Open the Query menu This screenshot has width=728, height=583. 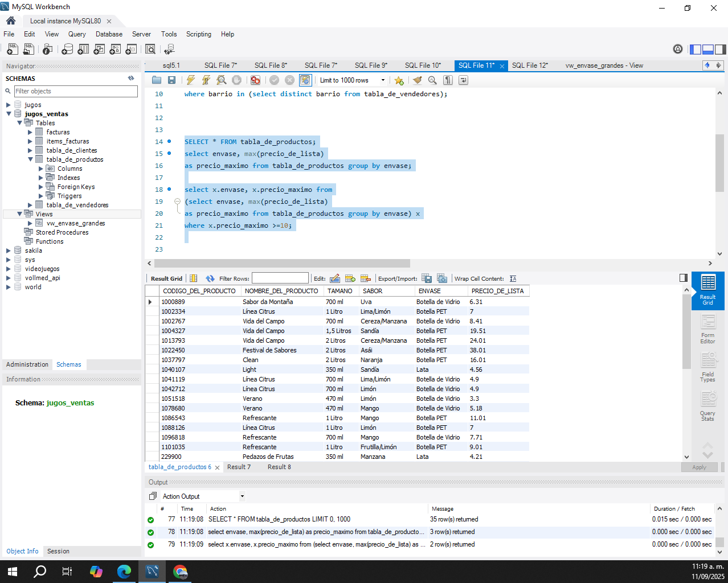pos(77,34)
